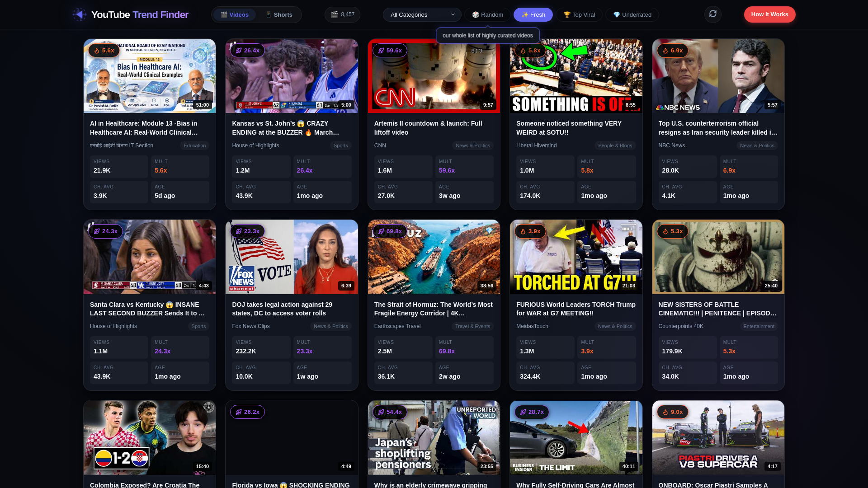Click the video count 8,457 badge
Image resolution: width=868 pixels, height=488 pixels.
[x=342, y=14]
